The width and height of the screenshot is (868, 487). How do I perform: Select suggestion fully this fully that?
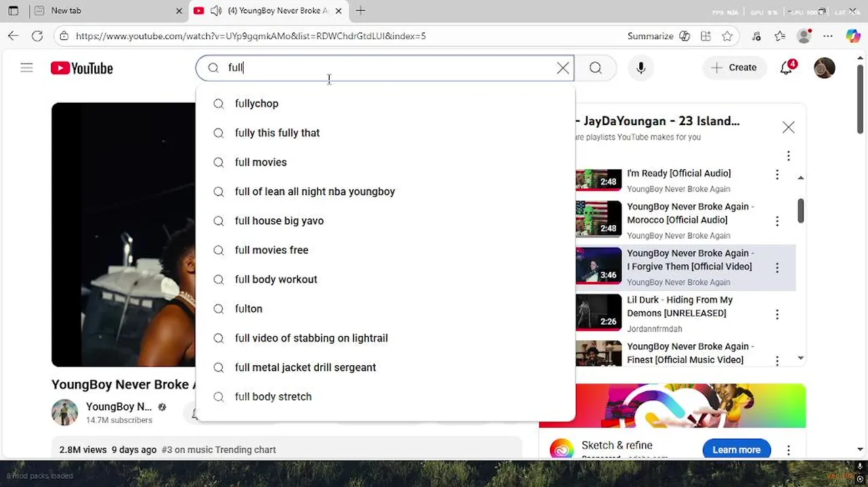click(x=385, y=133)
